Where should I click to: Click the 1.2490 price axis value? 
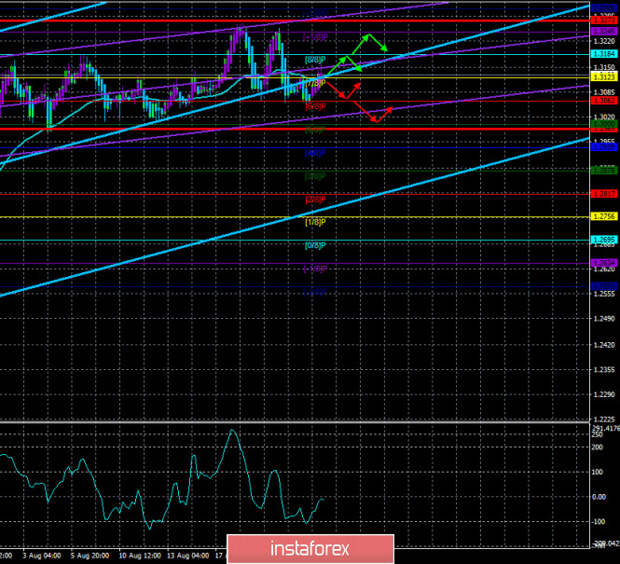click(x=605, y=319)
